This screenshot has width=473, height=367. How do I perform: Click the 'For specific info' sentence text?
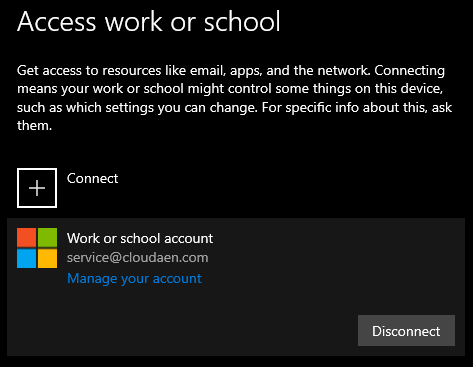[357, 108]
